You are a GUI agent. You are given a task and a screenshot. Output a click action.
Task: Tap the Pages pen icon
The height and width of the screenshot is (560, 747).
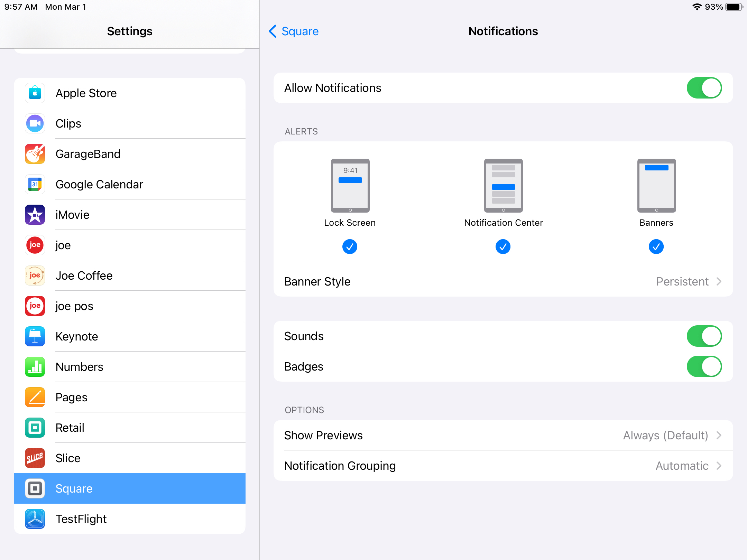coord(35,397)
